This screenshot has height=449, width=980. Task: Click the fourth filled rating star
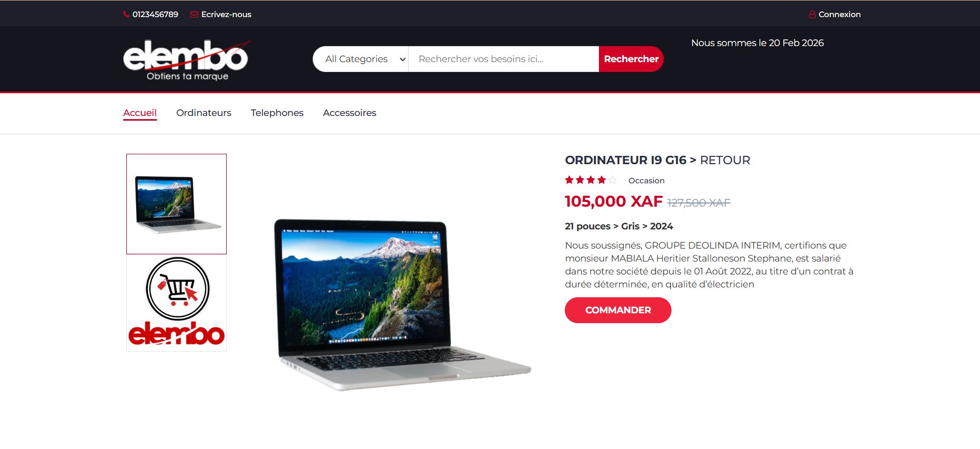point(602,180)
